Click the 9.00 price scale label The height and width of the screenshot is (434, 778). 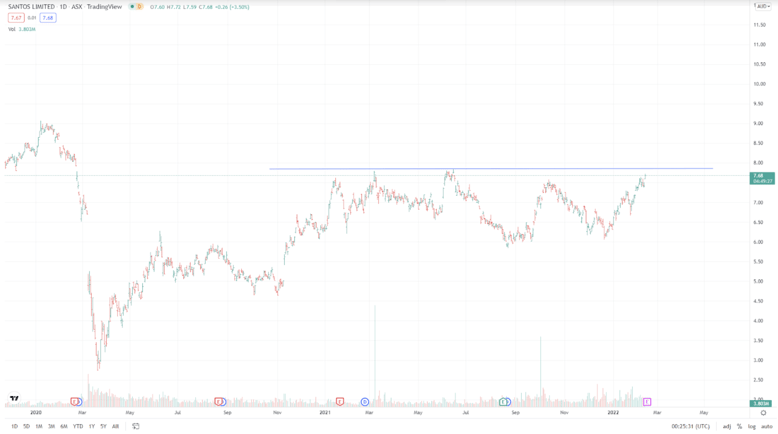pyautogui.click(x=758, y=124)
